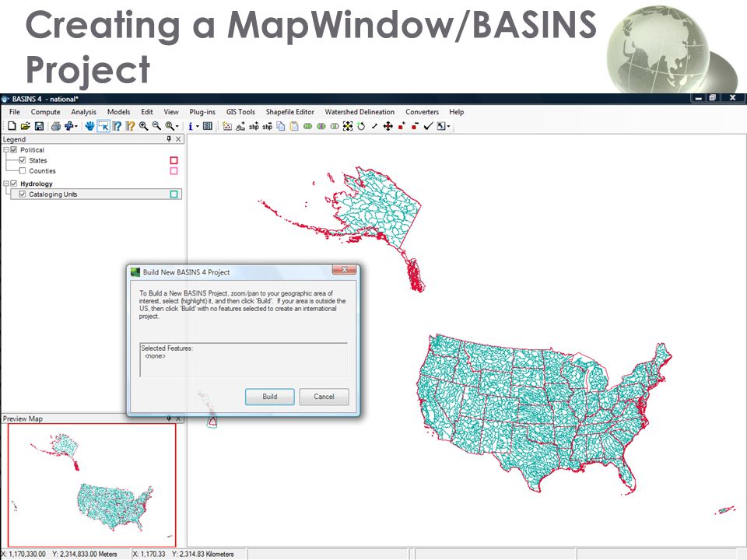Pin the Legend panel with pushpin icon
The image size is (747, 560).
point(169,139)
